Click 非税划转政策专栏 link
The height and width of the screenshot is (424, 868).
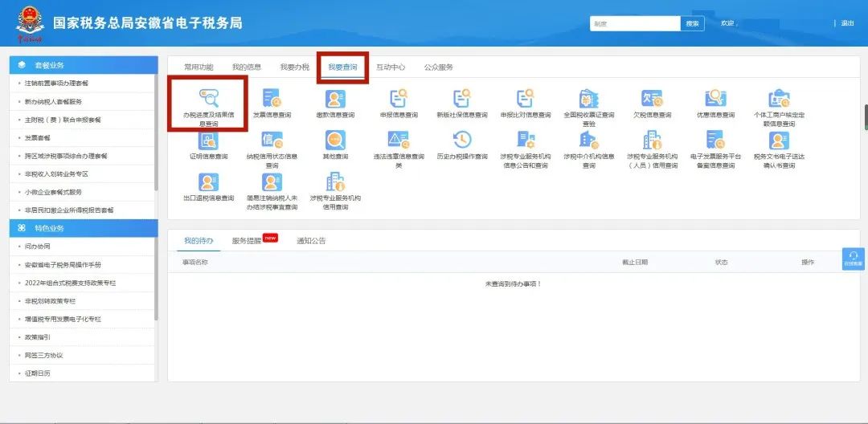click(50, 301)
